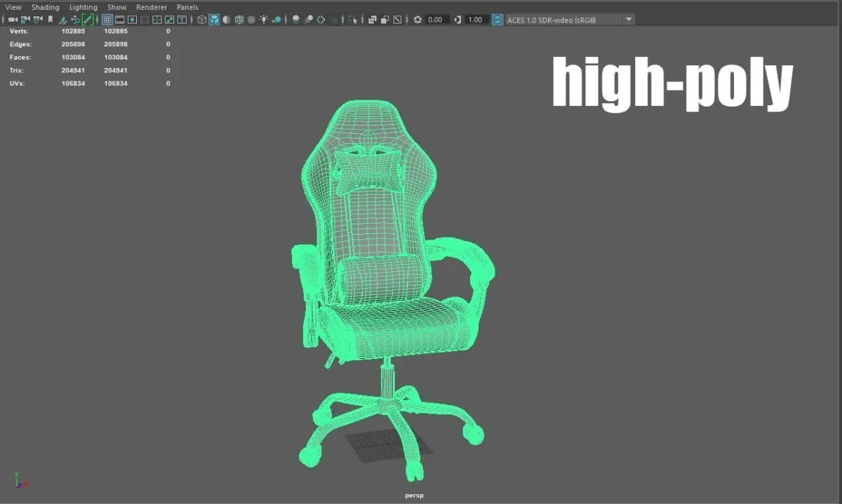Click the viewport Shadows icon
The height and width of the screenshot is (504, 842).
276,20
